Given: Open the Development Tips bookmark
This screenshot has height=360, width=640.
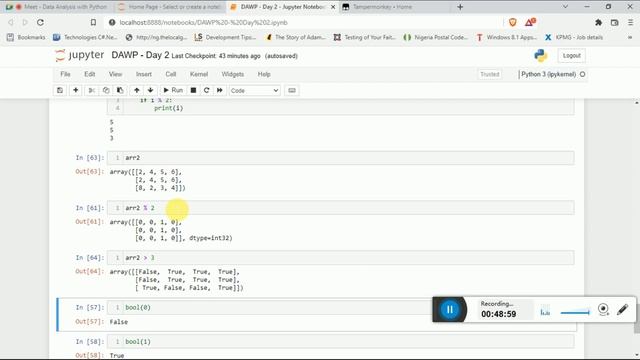Looking at the screenshot, I should tap(225, 37).
